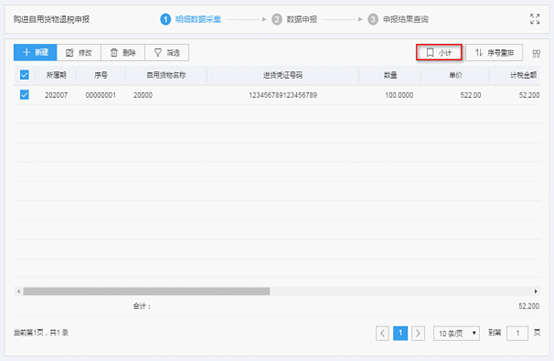
Task: Click the 新建 plus button
Action: [35, 53]
